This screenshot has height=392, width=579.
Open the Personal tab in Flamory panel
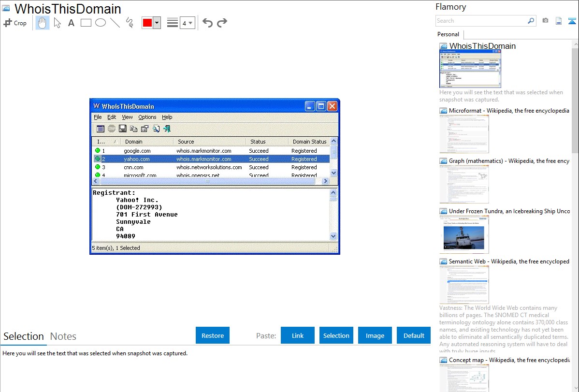[448, 34]
